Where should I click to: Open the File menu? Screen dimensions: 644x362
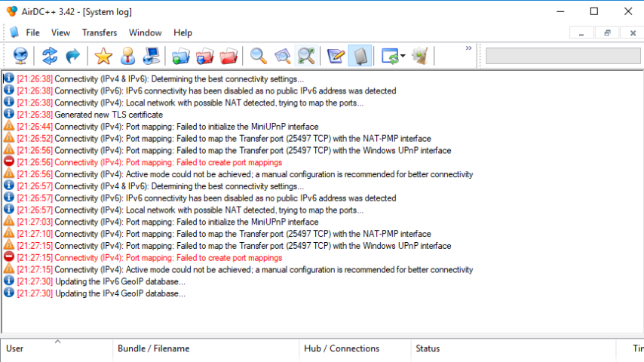[x=33, y=32]
